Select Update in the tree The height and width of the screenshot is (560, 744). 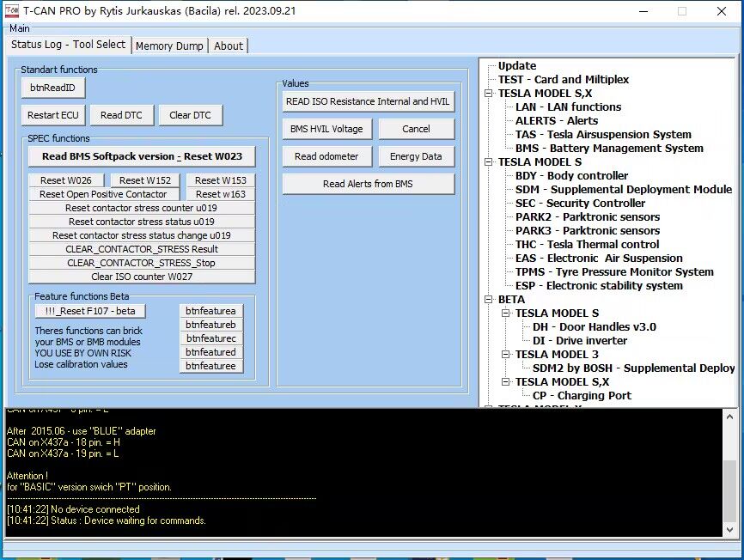point(517,66)
